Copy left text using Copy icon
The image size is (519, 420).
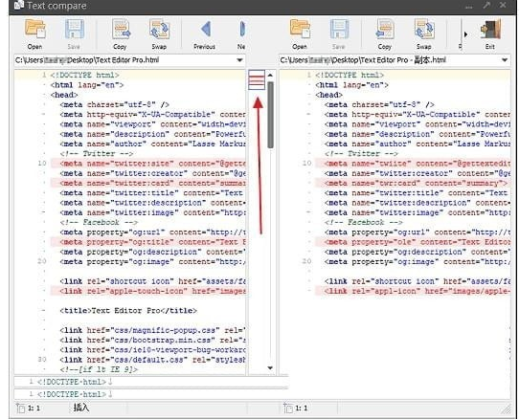pos(120,34)
